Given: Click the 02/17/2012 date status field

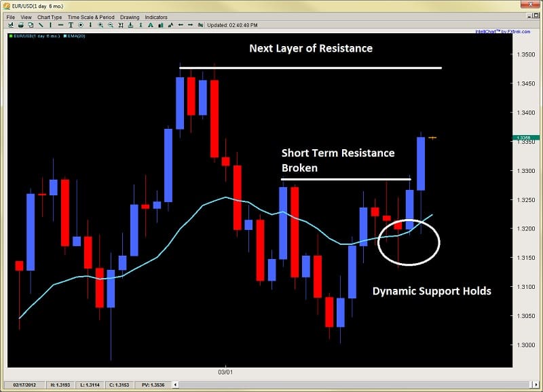Looking at the screenshot, I should point(24,385).
